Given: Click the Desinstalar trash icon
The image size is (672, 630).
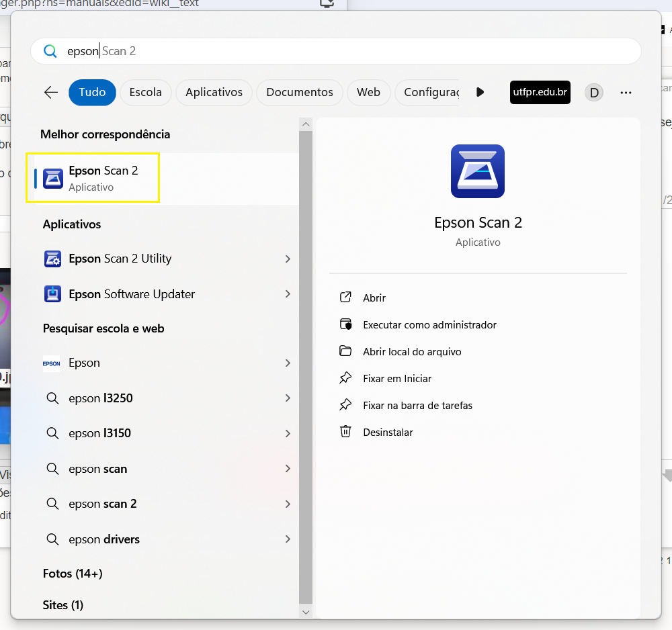Looking at the screenshot, I should (x=345, y=432).
